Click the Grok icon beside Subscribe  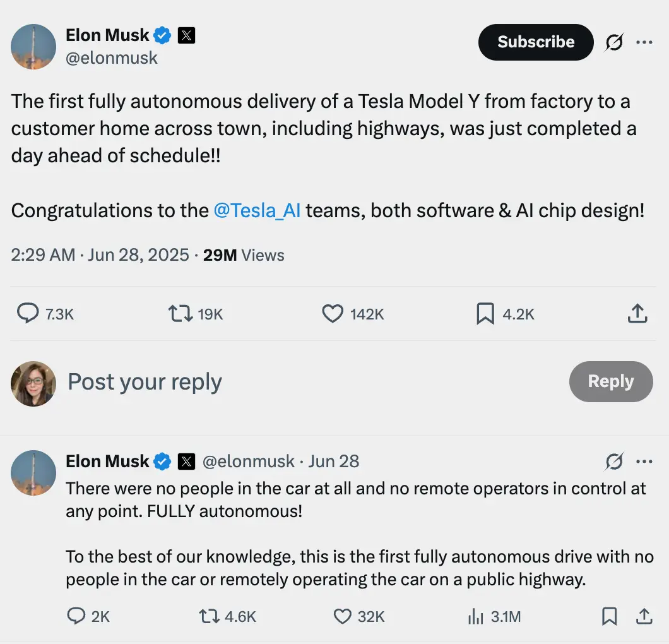point(614,42)
